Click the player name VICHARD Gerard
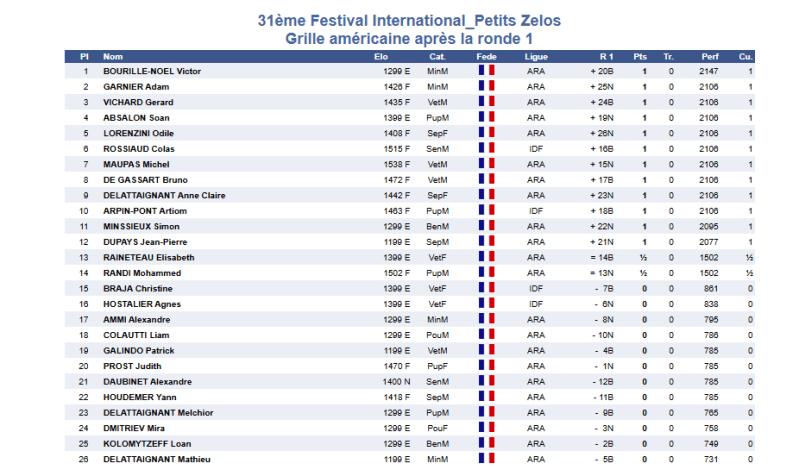 pos(137,103)
